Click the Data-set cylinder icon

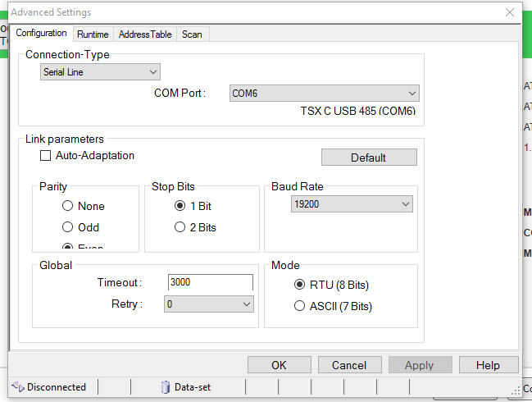click(166, 387)
